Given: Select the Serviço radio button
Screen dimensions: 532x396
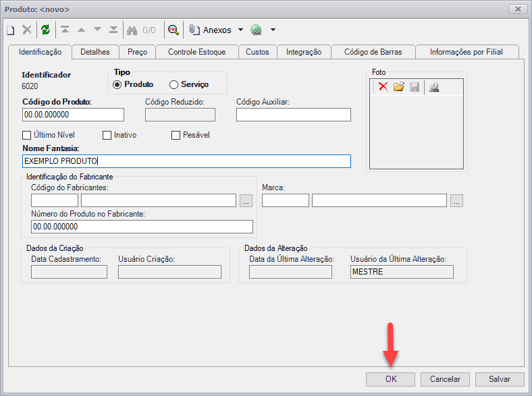Looking at the screenshot, I should [x=174, y=84].
